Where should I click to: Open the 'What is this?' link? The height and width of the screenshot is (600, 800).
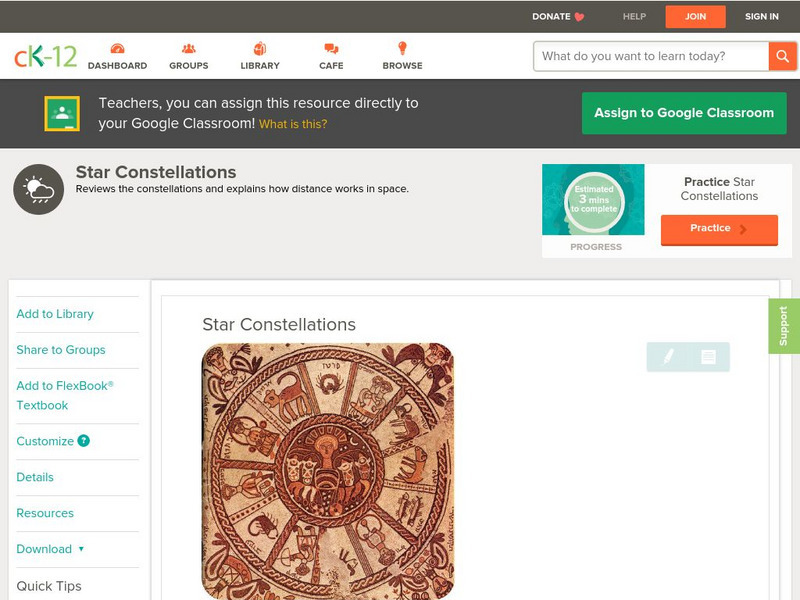(293, 125)
